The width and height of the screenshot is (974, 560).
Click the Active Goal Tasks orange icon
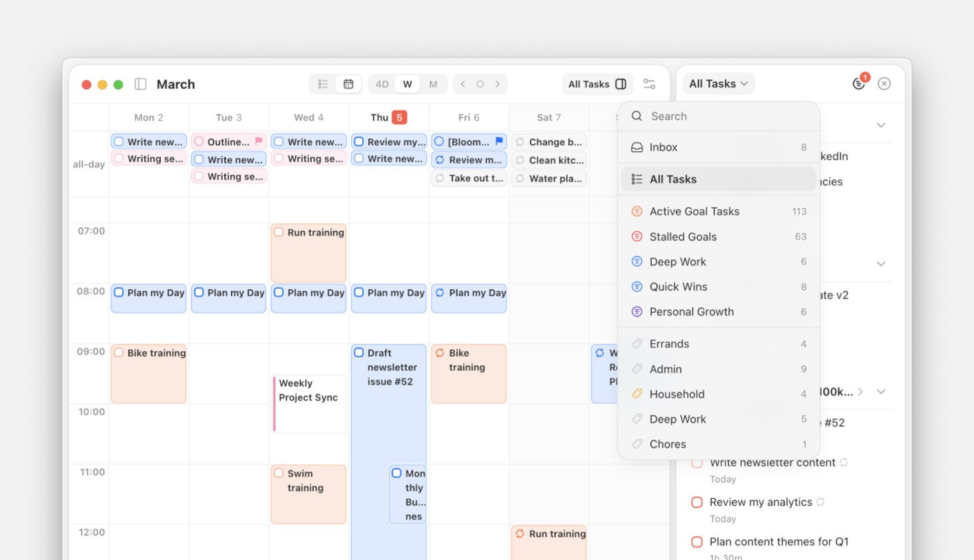pyautogui.click(x=637, y=211)
